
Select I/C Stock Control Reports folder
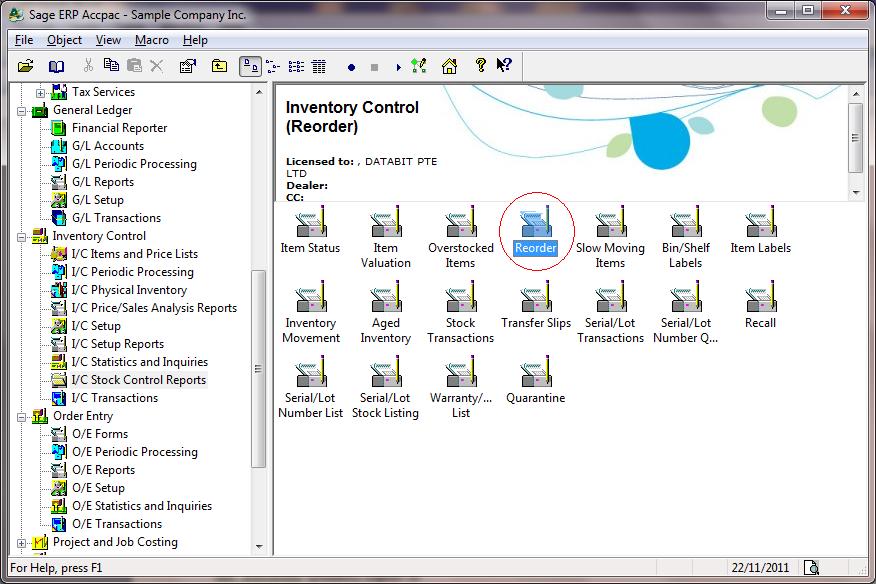tap(139, 381)
